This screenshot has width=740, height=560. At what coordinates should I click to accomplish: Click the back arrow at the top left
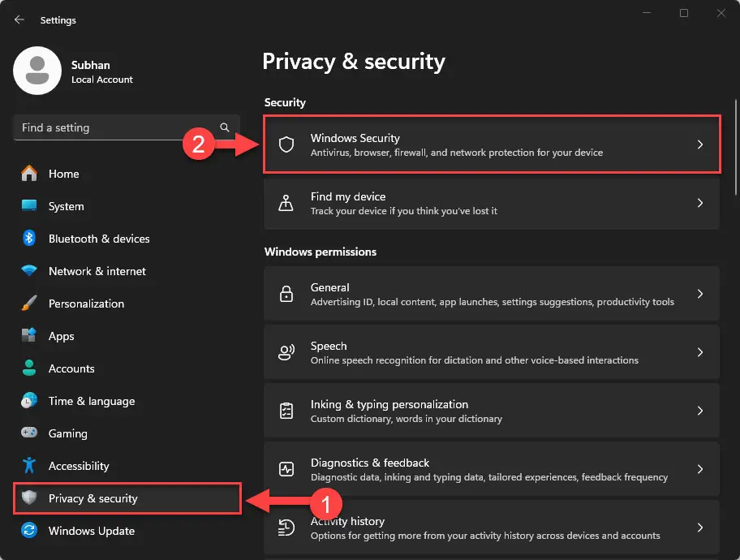(x=18, y=19)
